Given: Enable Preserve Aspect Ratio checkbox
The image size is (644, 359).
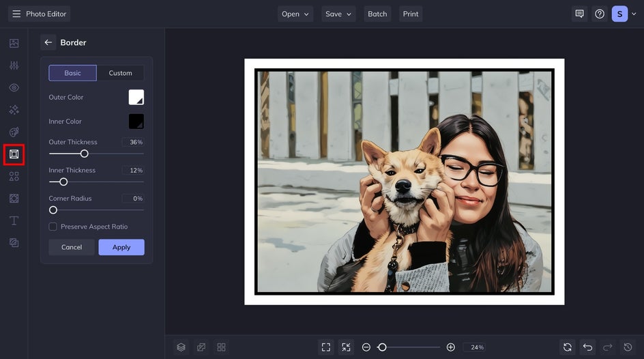Looking at the screenshot, I should pyautogui.click(x=53, y=227).
